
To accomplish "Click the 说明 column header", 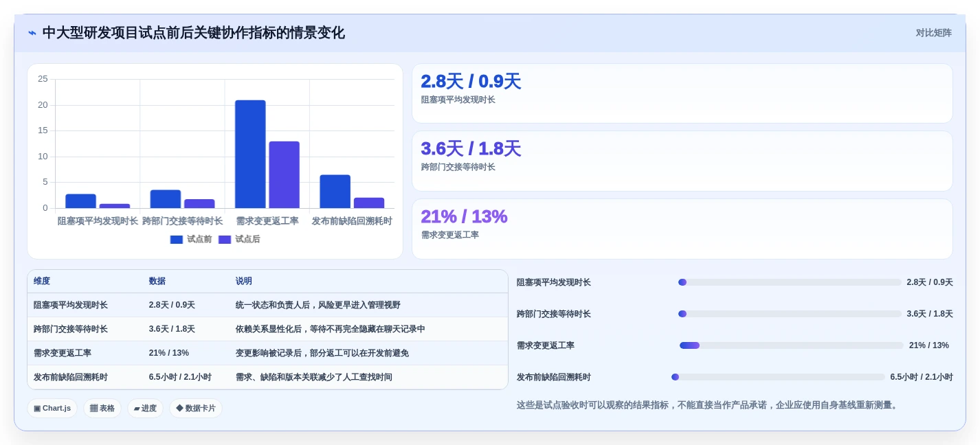I will click(x=244, y=281).
